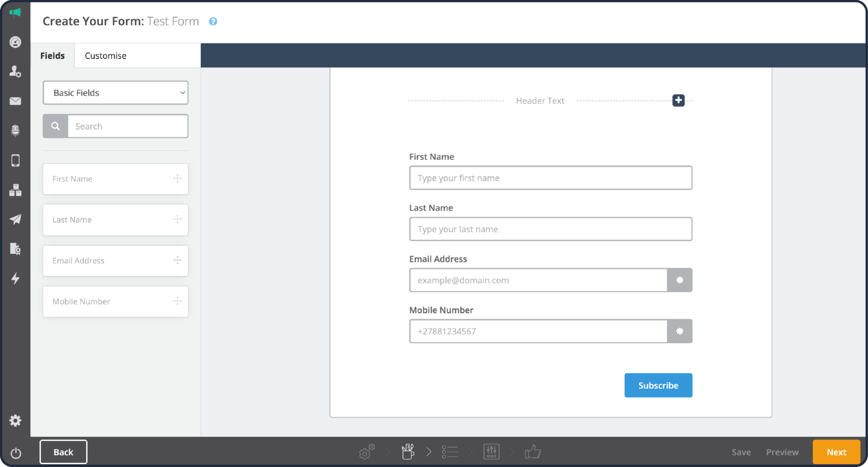868x467 pixels.
Task: Select the Fields tab
Action: [x=52, y=55]
